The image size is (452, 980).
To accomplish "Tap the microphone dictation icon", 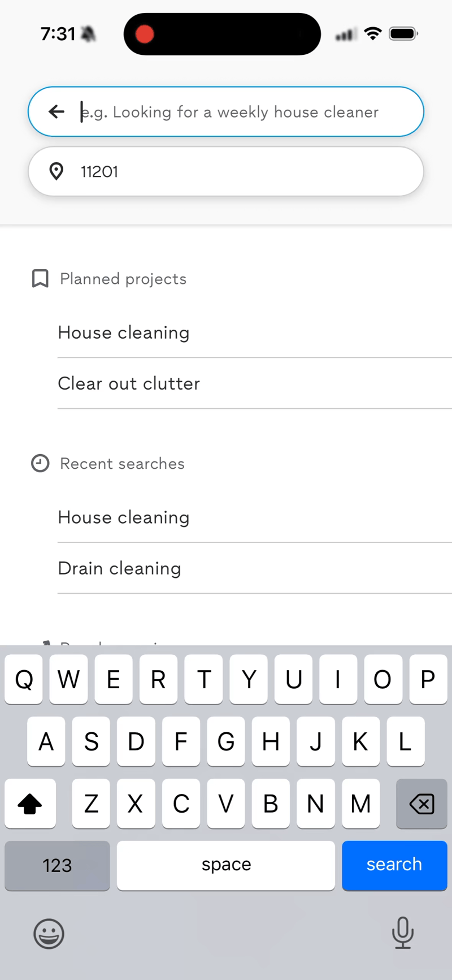I will tap(402, 932).
